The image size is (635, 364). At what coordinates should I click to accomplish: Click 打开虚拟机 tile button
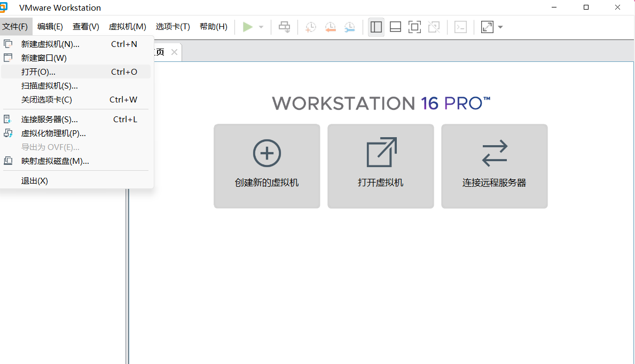[x=381, y=166]
